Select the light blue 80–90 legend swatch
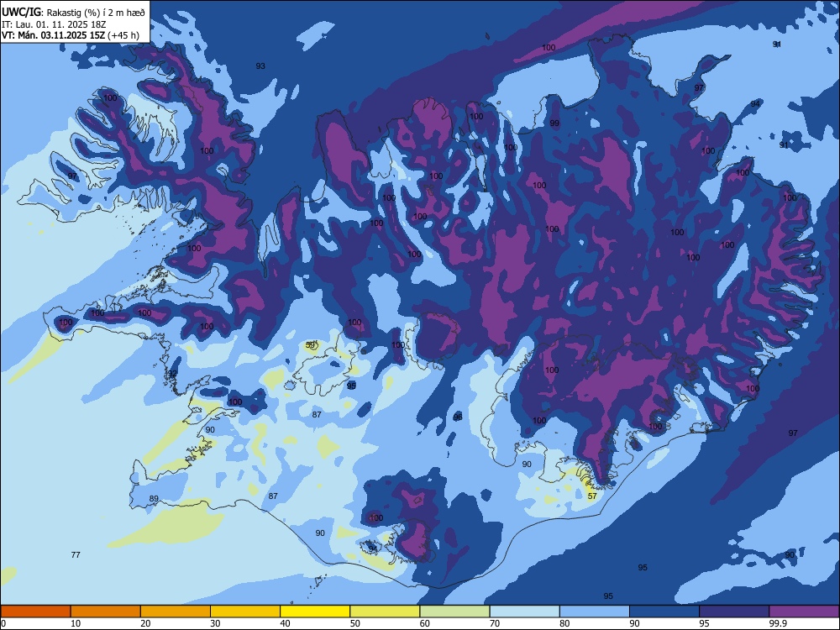The image size is (840, 630). pyautogui.click(x=595, y=612)
